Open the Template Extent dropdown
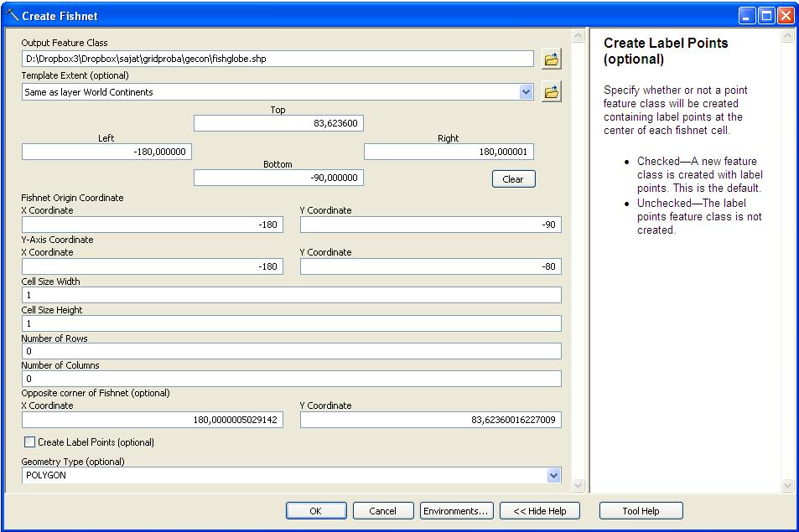799x532 pixels. click(526, 92)
